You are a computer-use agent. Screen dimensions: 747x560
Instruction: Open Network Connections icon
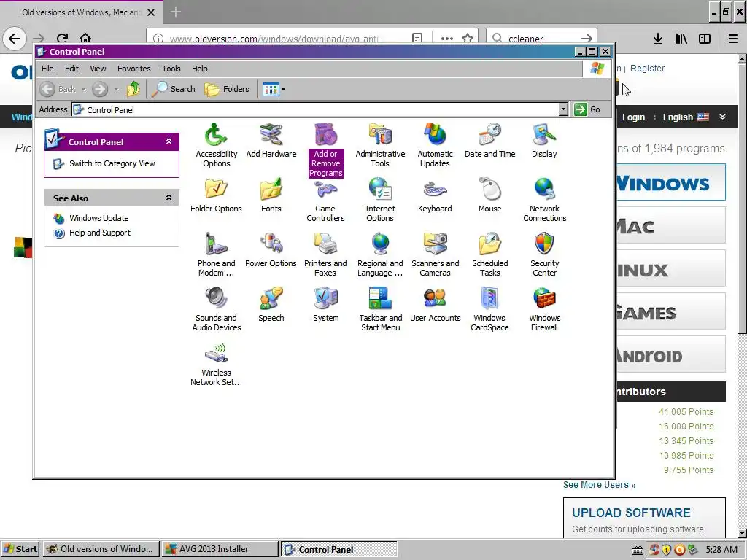[x=544, y=200]
